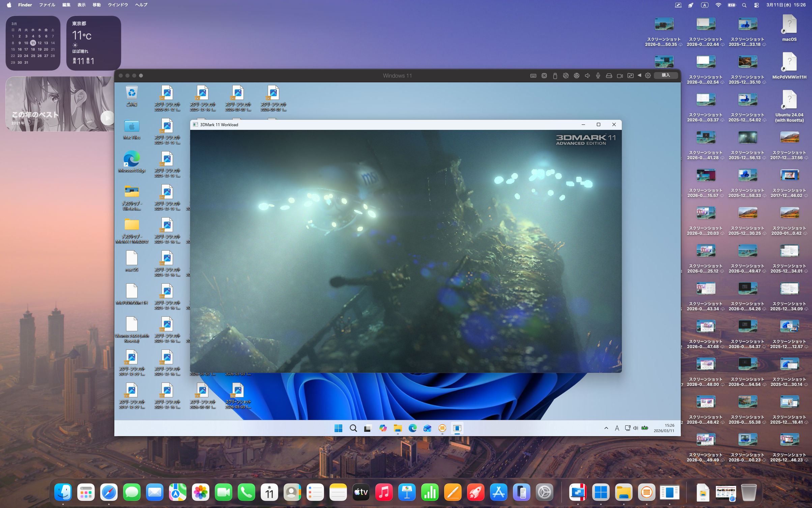Open the Music app in the Dock

pos(384,492)
